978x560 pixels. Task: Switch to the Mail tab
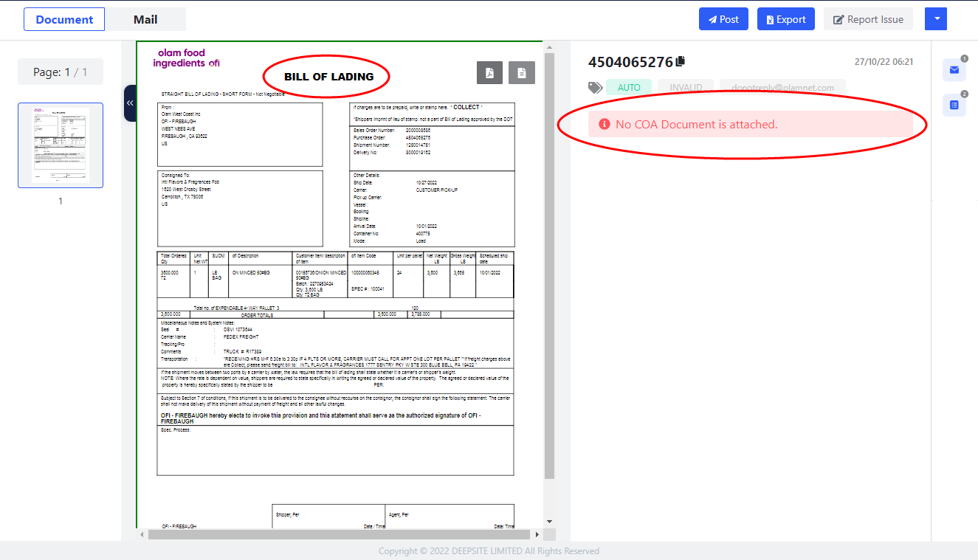pyautogui.click(x=145, y=19)
